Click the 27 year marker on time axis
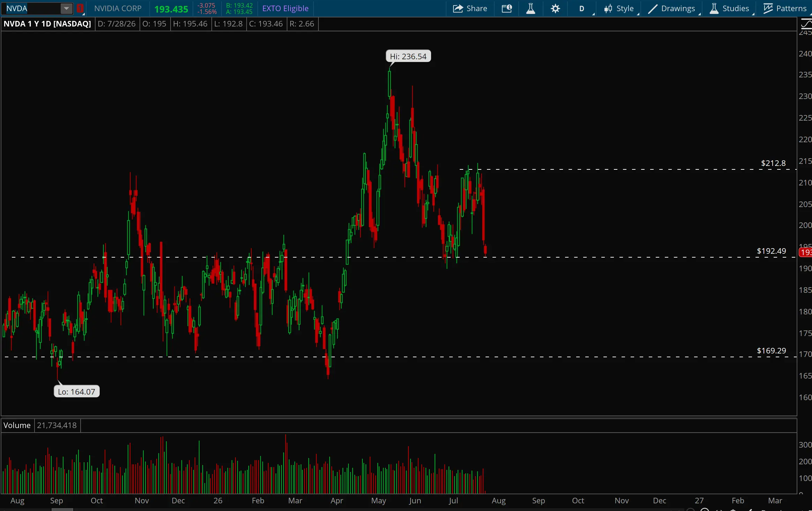 click(x=699, y=501)
